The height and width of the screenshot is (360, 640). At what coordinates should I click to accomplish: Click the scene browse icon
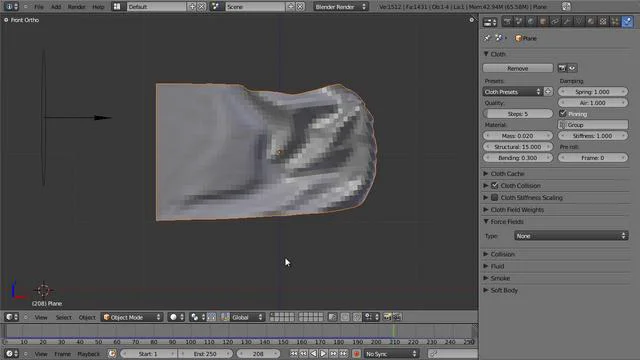[216, 7]
